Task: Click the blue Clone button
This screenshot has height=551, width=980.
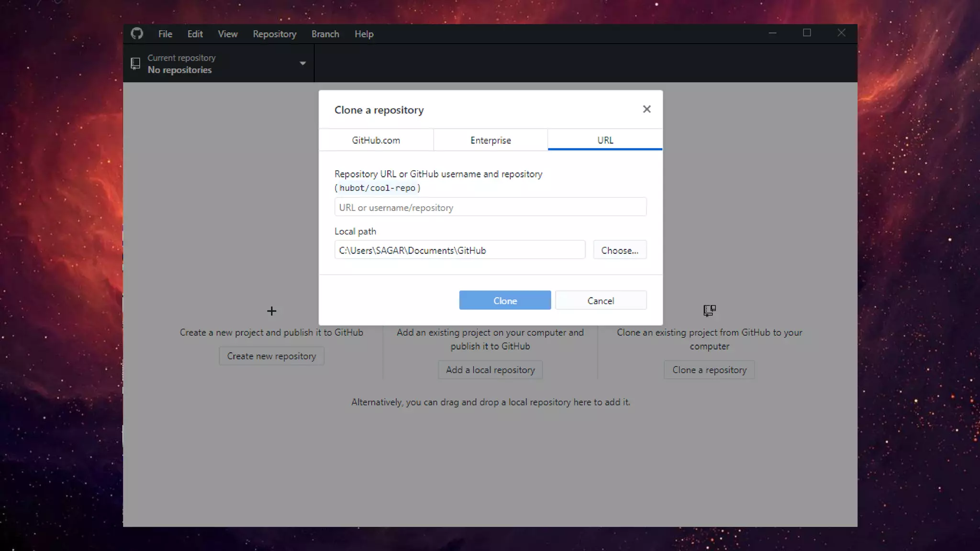Action: pos(505,300)
